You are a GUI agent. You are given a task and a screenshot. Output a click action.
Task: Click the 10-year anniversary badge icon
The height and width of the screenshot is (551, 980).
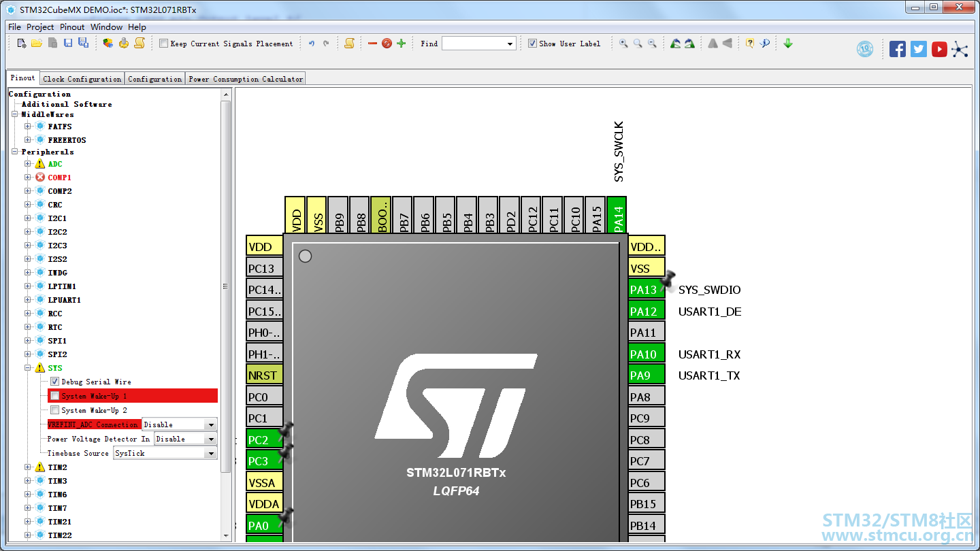click(x=865, y=49)
